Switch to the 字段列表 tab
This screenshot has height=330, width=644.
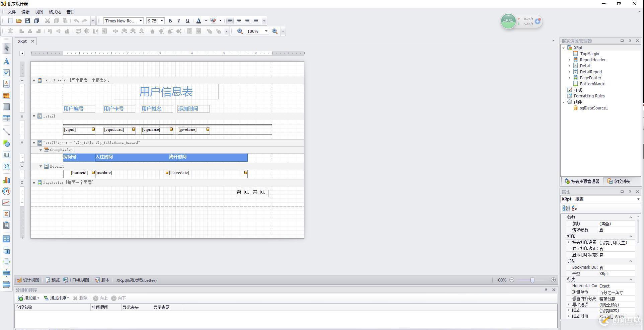point(619,181)
